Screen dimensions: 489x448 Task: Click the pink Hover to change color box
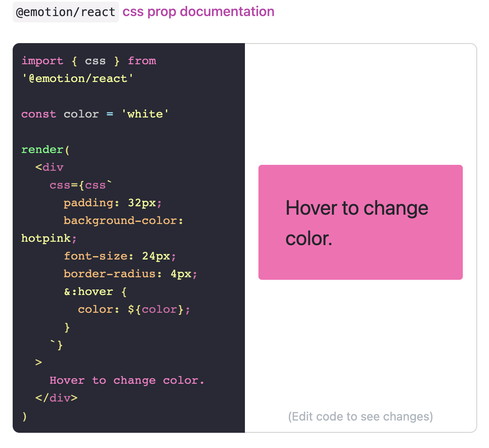pyautogui.click(x=361, y=222)
